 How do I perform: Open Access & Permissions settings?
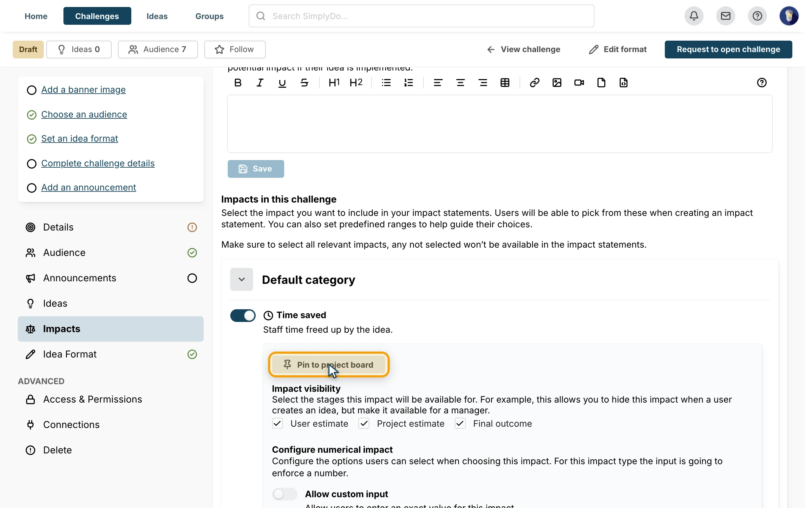pyautogui.click(x=111, y=399)
